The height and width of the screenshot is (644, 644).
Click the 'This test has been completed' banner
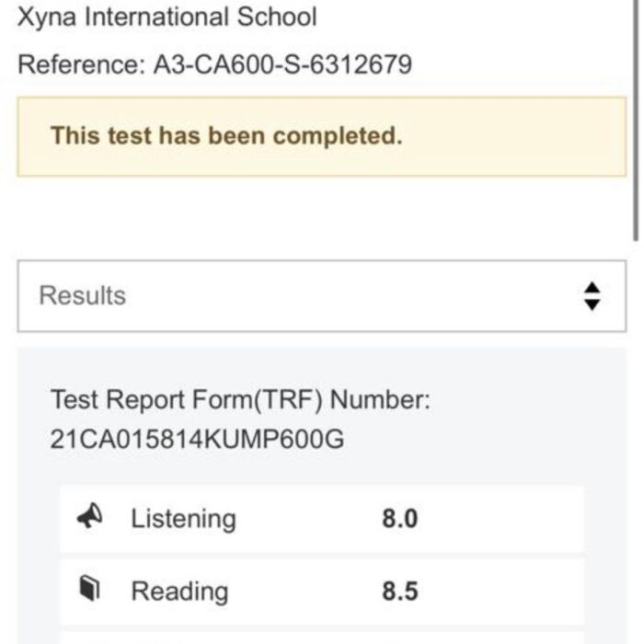[x=322, y=136]
